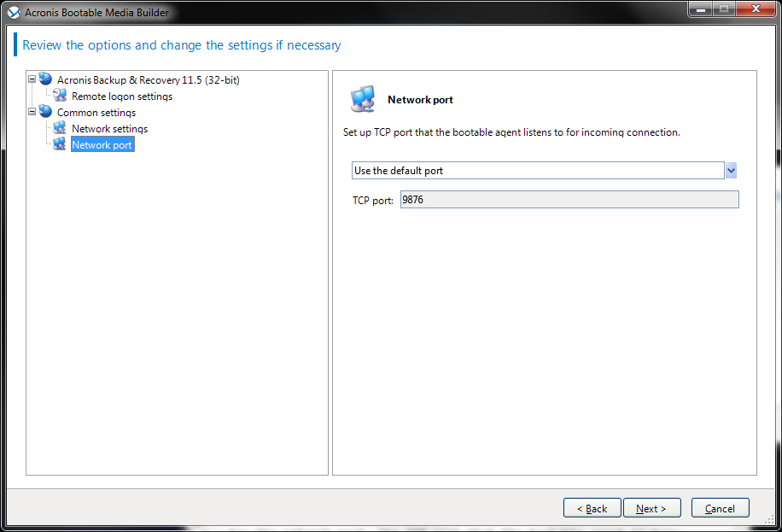Viewport: 782px width, 532px height.
Task: Click the Network port tree icon
Action: pos(60,144)
